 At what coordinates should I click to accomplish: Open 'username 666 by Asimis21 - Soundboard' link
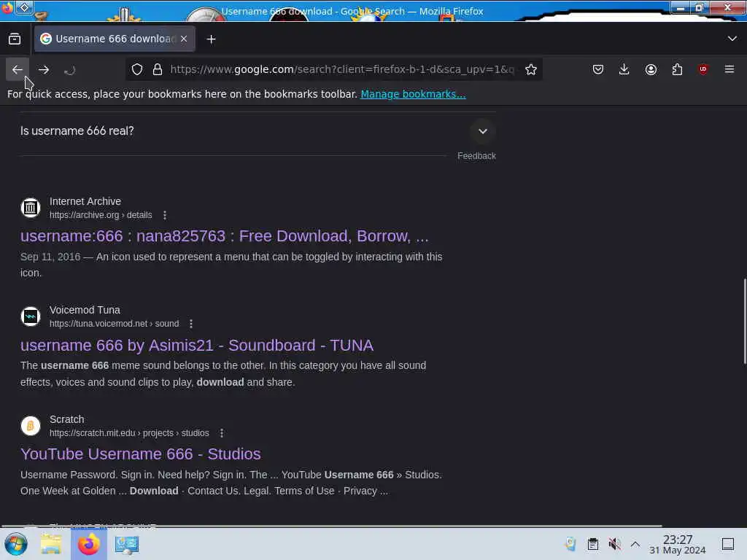tap(197, 345)
